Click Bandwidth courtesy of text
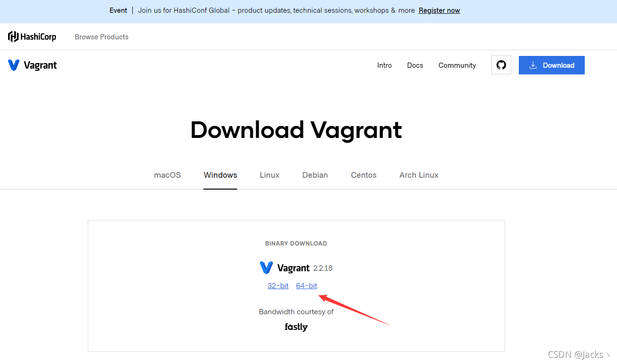 (296, 312)
